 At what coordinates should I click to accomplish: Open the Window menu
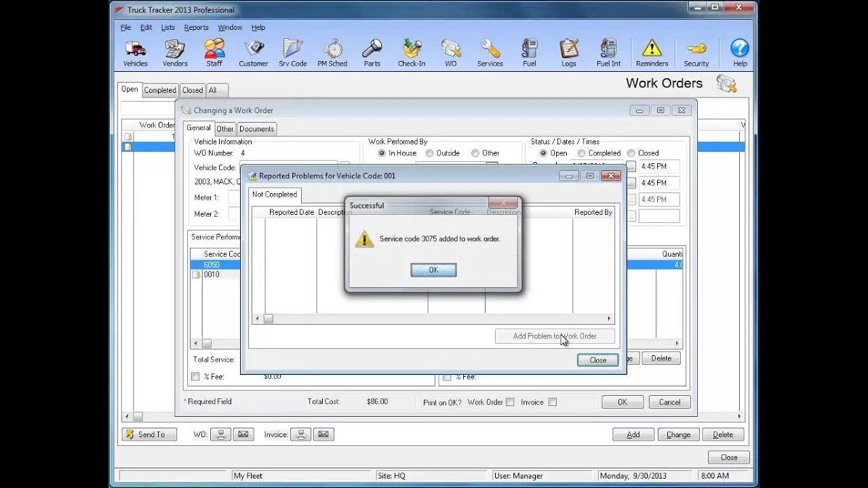pyautogui.click(x=230, y=28)
